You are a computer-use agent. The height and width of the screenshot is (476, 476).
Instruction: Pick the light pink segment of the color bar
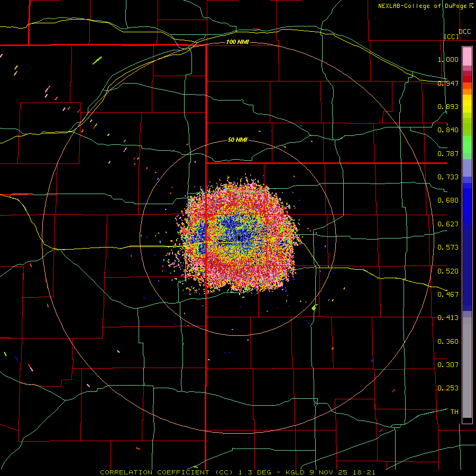467,57
